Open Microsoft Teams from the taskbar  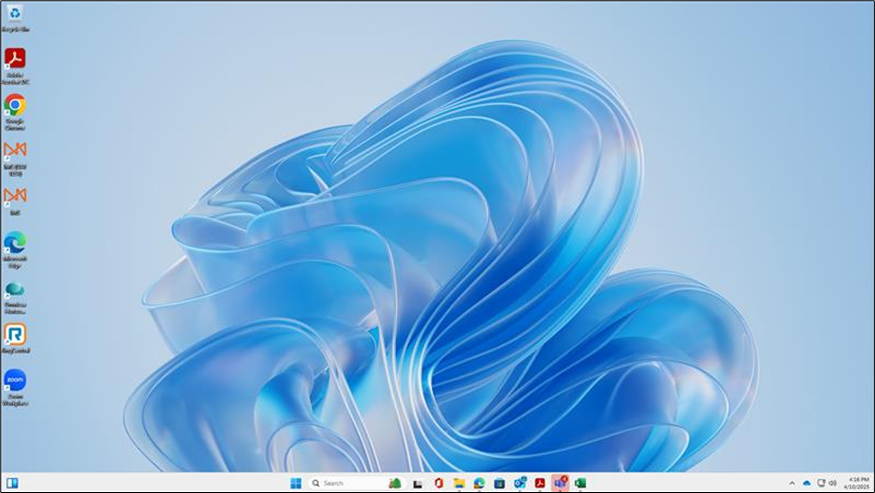tap(560, 483)
